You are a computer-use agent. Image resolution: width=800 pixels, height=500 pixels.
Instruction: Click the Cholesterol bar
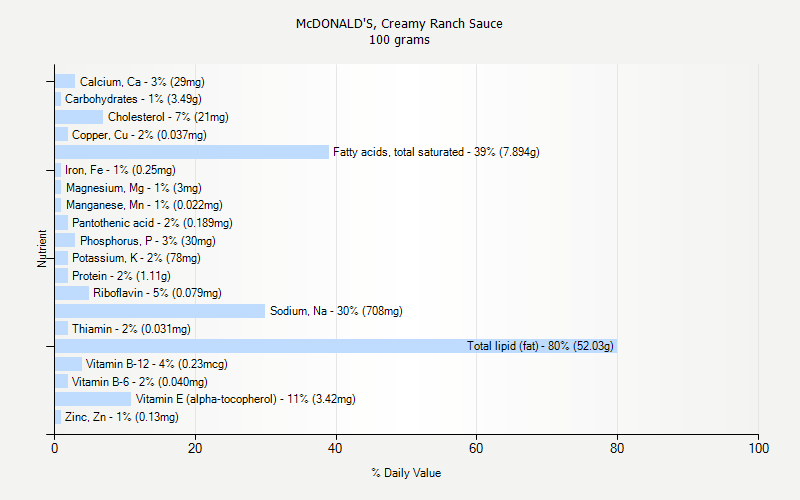coord(79,117)
